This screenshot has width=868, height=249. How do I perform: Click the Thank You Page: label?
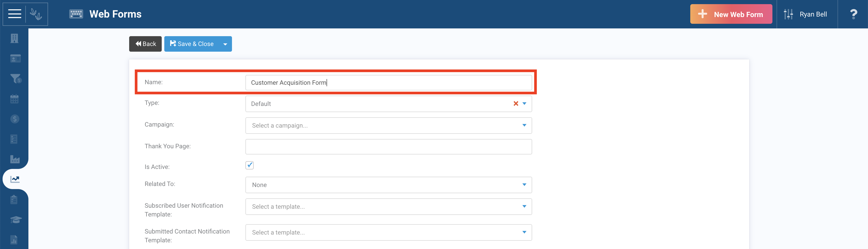pyautogui.click(x=167, y=146)
